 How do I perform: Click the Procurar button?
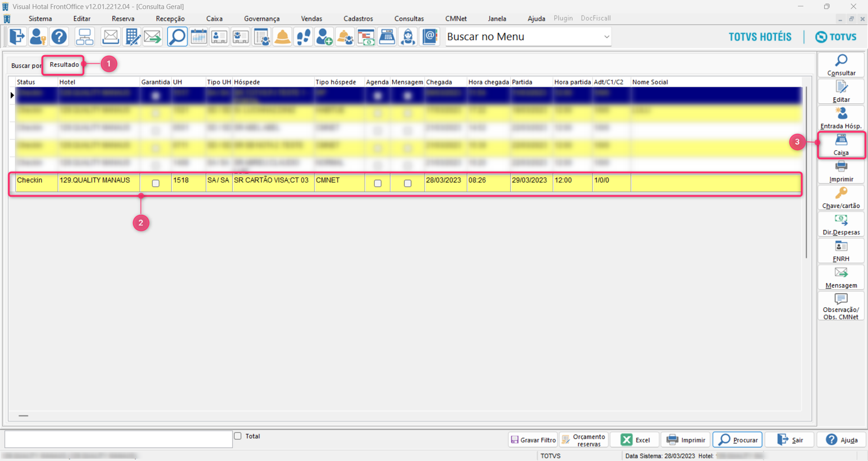738,440
